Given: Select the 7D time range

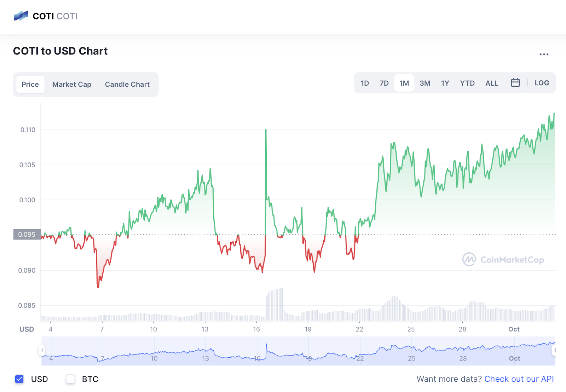Looking at the screenshot, I should tap(384, 83).
